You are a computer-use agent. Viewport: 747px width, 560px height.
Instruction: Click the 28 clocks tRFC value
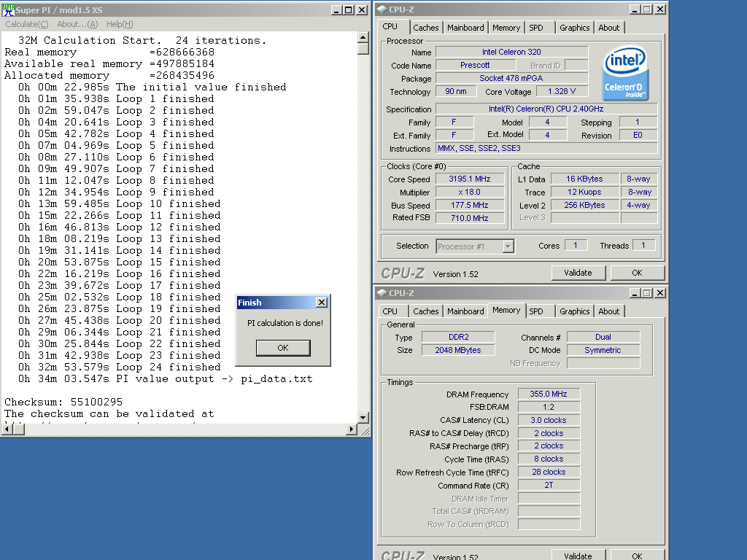point(549,472)
